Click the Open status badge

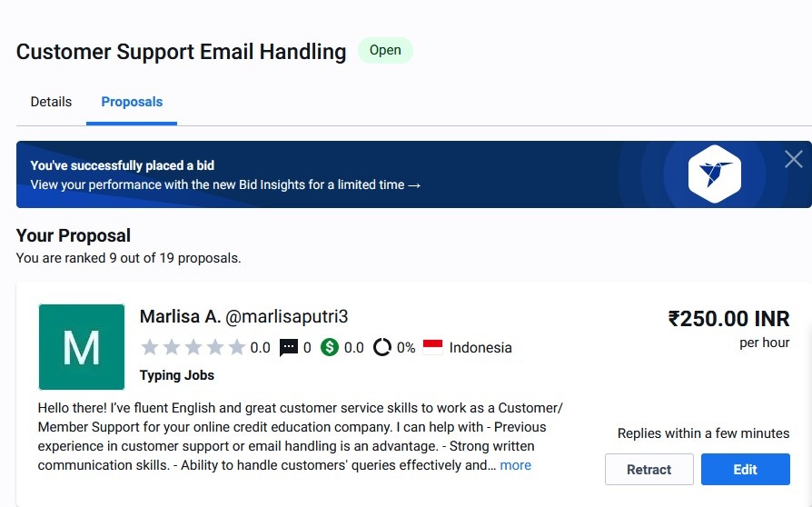[385, 50]
